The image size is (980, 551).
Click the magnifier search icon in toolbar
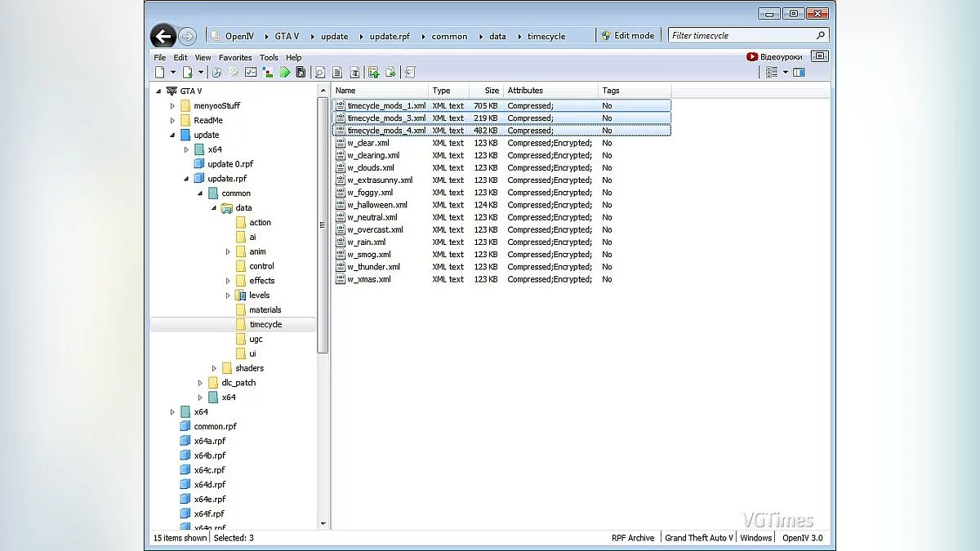[x=320, y=73]
